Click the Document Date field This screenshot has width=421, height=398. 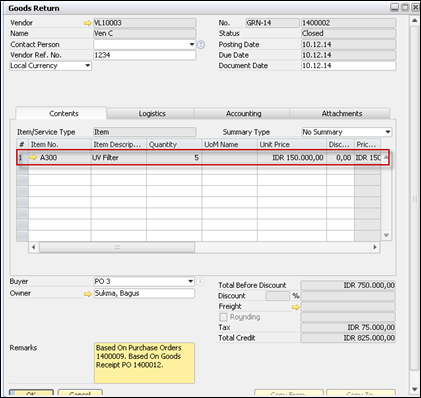[349, 66]
